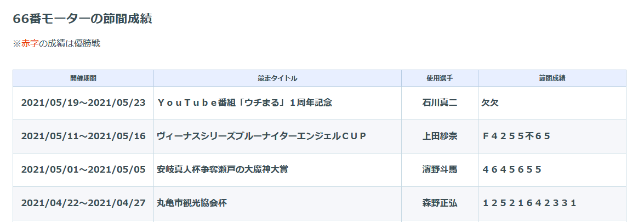644x222 pixels.
Task: Click the heading 66番モーターの節間成績
Action: [x=83, y=19]
